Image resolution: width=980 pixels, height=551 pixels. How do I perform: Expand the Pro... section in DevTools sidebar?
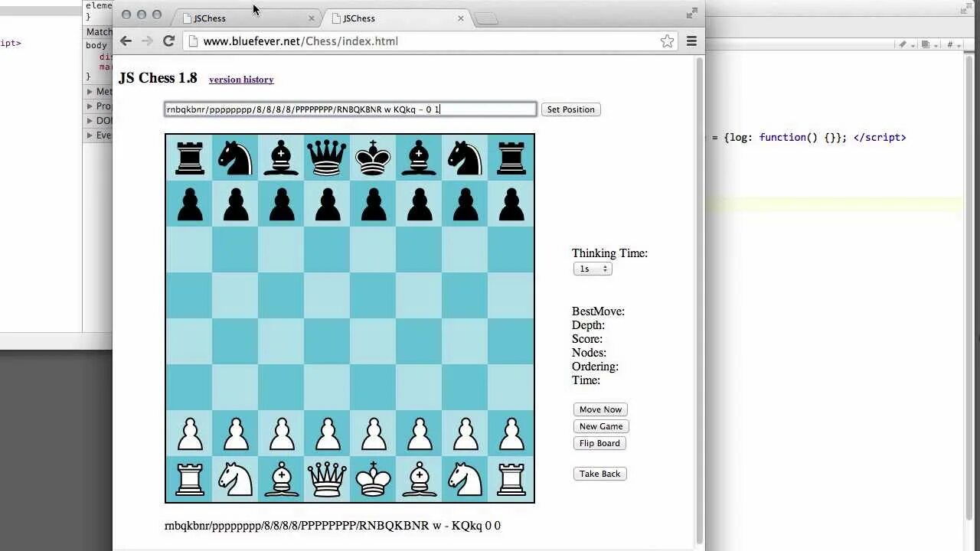coord(89,106)
